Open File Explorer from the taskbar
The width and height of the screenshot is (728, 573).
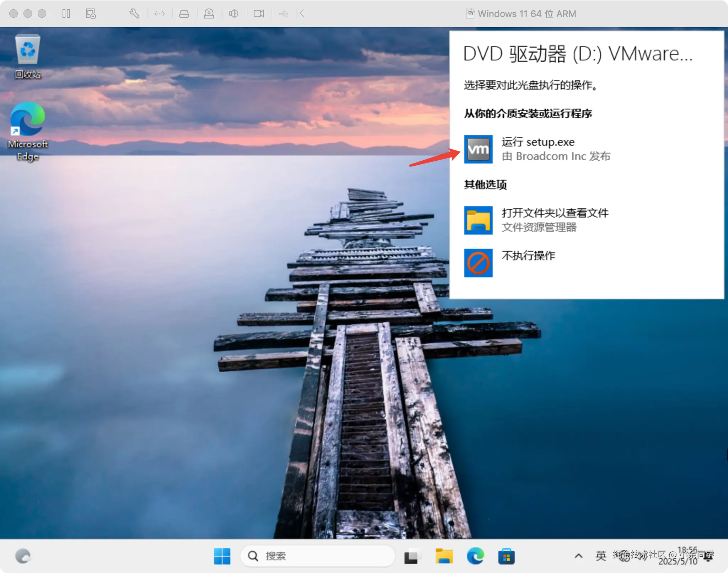[x=444, y=556]
